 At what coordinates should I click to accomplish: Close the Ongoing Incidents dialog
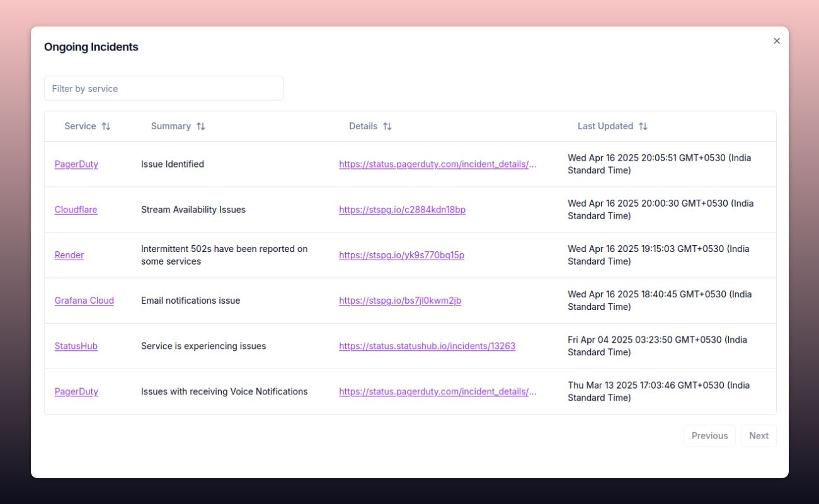coord(776,41)
